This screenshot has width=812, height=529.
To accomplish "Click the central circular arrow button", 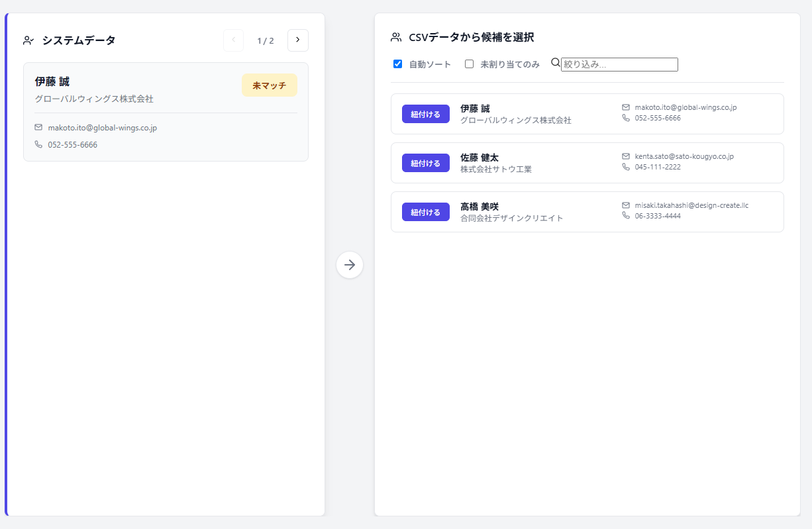I will [350, 265].
